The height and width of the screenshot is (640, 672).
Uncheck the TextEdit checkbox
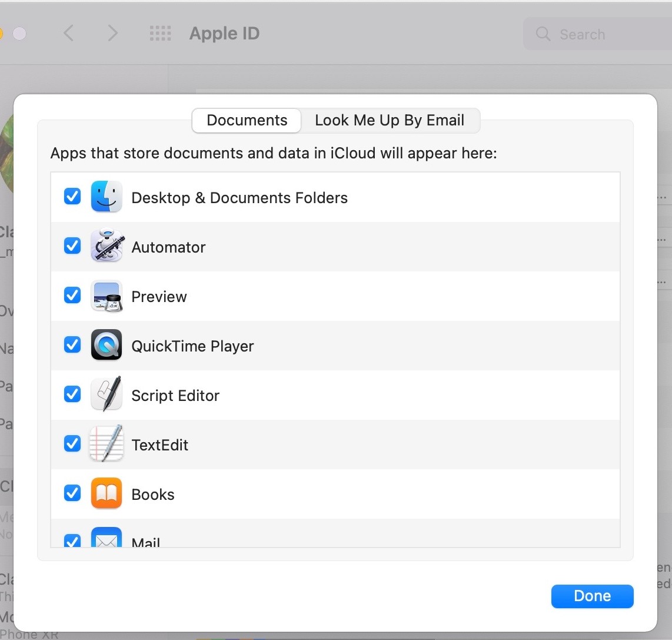click(x=72, y=443)
